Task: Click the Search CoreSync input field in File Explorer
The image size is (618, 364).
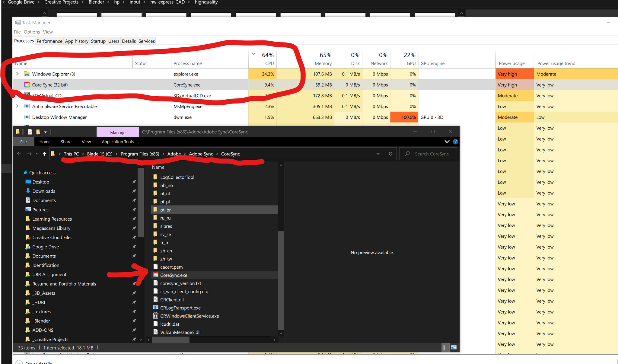Action: click(429, 154)
